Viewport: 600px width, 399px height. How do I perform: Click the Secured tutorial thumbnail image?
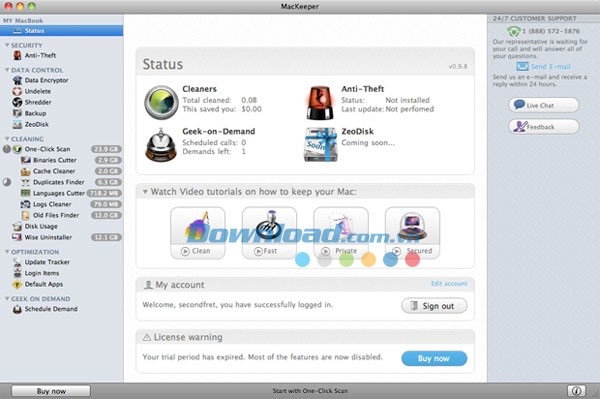412,227
